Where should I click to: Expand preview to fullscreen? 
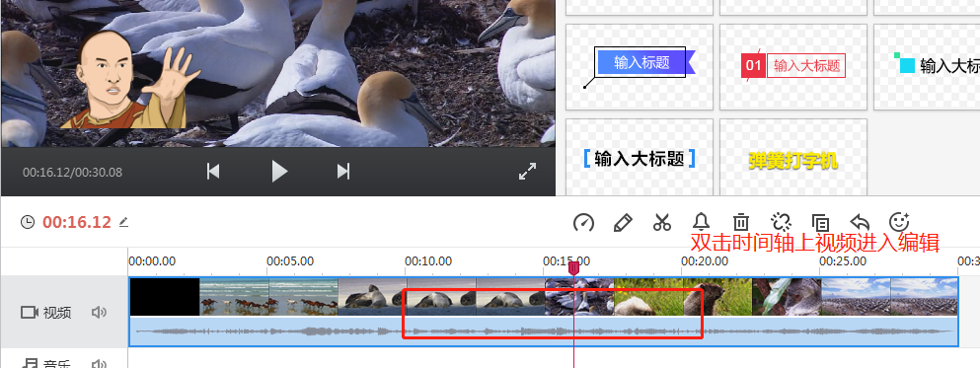tap(528, 172)
